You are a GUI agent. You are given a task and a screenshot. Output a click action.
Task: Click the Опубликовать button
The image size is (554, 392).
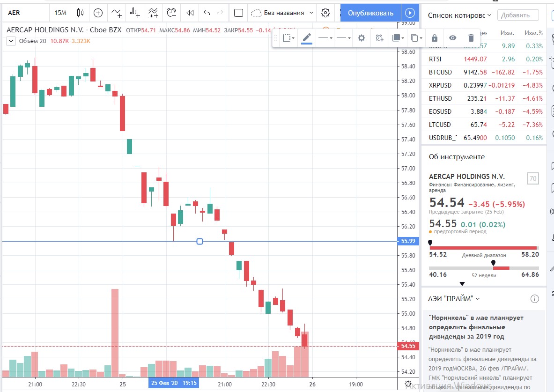pos(370,13)
